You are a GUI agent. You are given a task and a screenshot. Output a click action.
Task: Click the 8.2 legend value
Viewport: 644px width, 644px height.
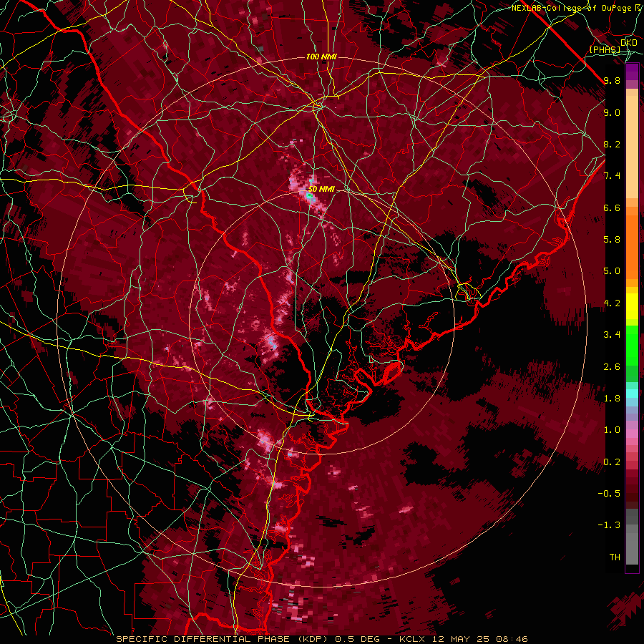612,144
